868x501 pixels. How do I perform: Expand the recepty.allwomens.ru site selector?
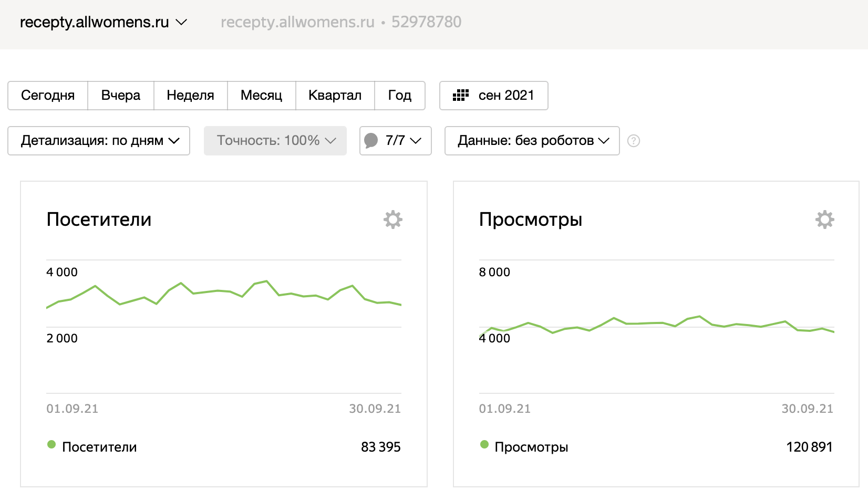coord(104,22)
